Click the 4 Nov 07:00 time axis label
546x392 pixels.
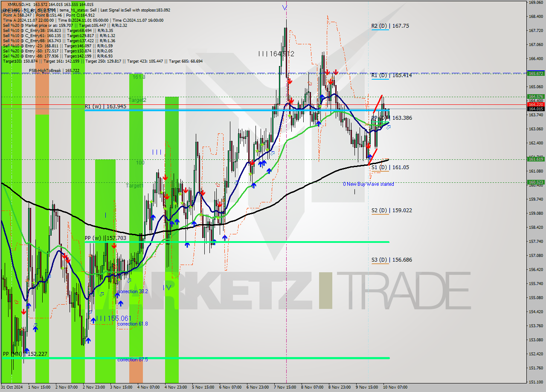(x=148, y=387)
